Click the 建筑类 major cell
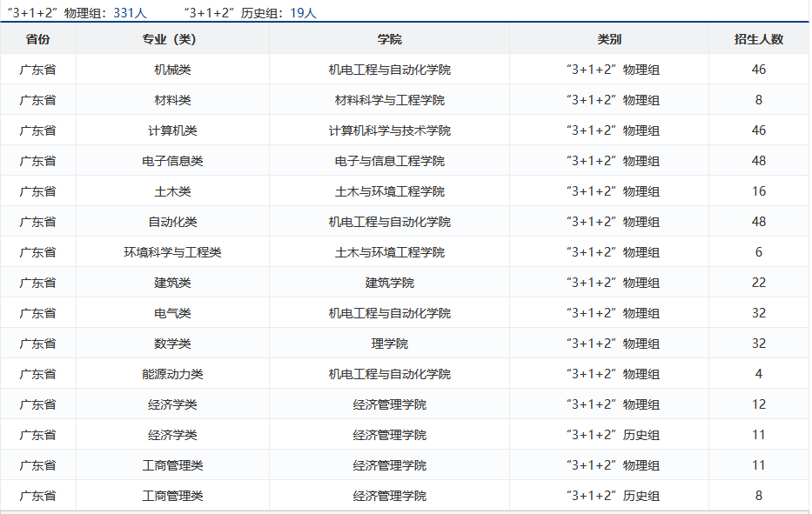The height and width of the screenshot is (514, 812). click(x=172, y=283)
